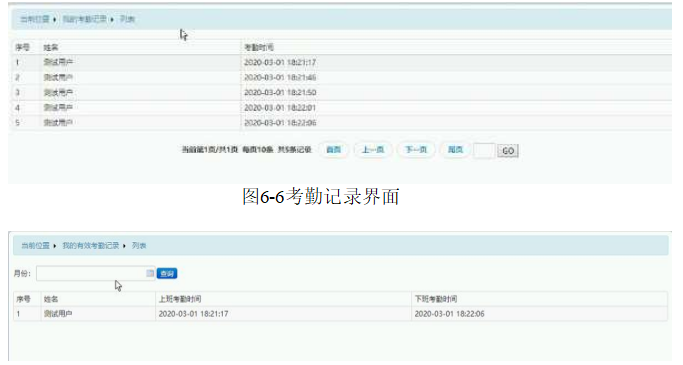Go to next page with 下一页
The height and width of the screenshot is (365, 683).
tap(416, 150)
